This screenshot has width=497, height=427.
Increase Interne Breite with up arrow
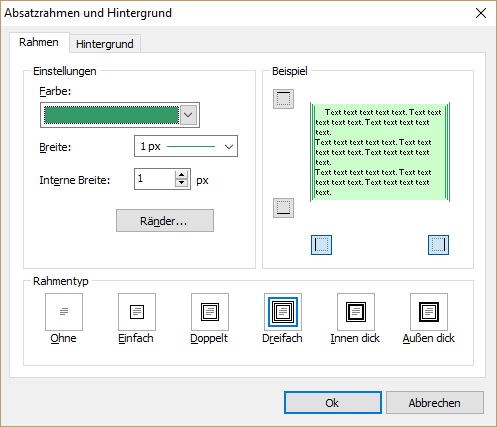[181, 175]
